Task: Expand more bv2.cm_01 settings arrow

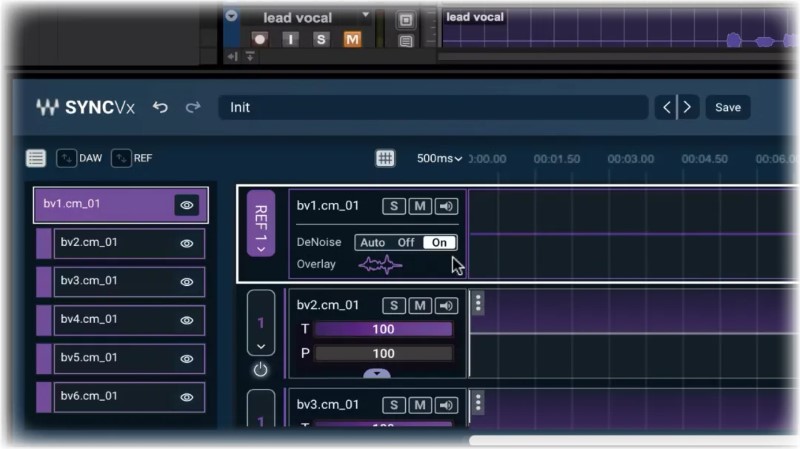Action: [x=377, y=373]
